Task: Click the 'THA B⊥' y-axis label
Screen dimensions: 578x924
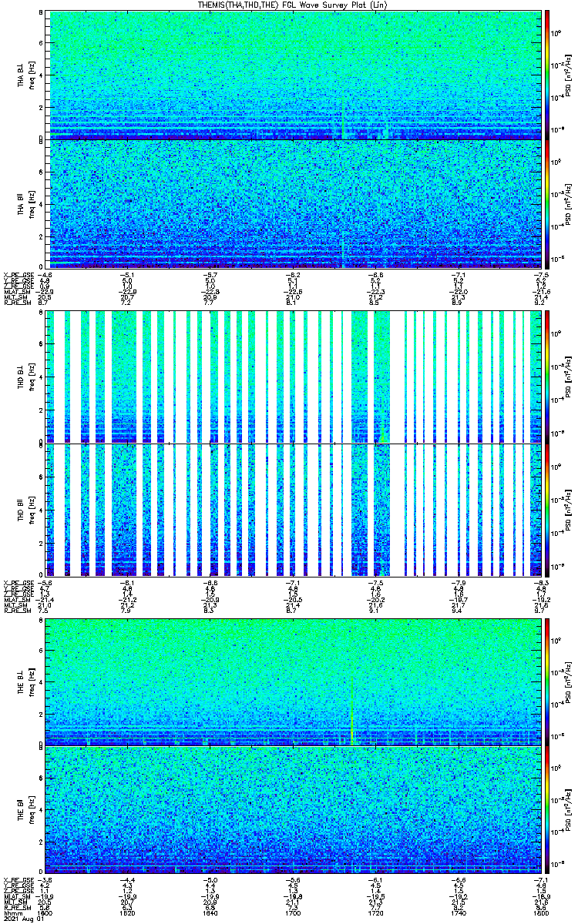Action: pyautogui.click(x=21, y=75)
